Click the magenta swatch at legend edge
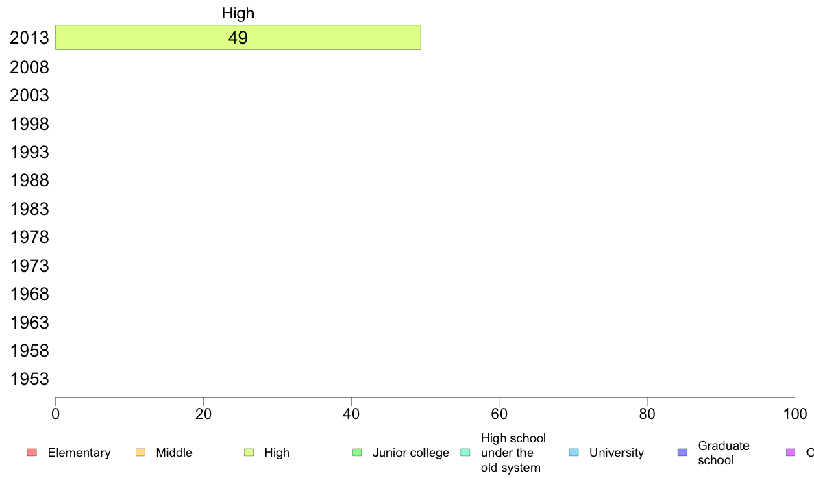Screen dimensions: 814x504 click(791, 453)
